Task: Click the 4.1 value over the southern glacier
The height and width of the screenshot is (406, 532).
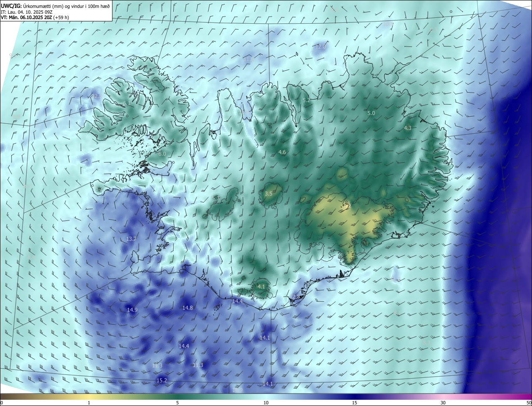Action: coord(261,286)
